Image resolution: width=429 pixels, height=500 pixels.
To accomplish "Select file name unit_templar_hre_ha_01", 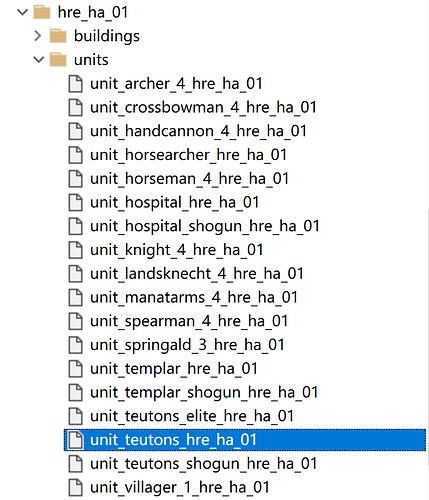I will tap(174, 369).
